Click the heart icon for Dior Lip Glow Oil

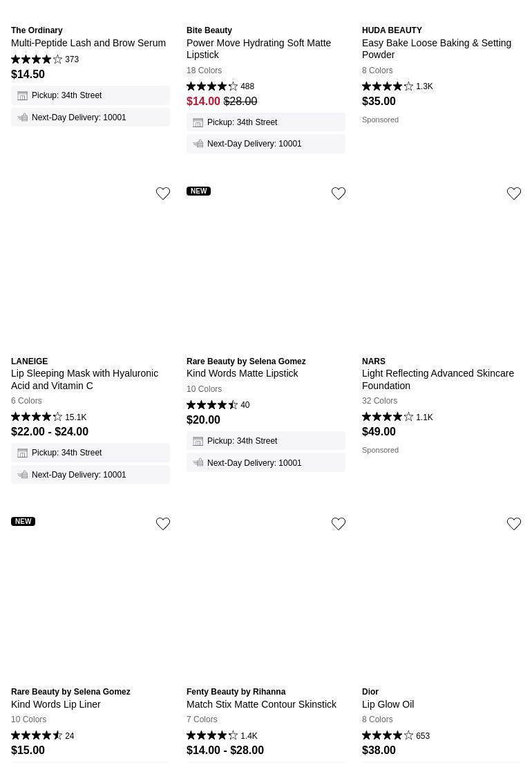(x=514, y=524)
